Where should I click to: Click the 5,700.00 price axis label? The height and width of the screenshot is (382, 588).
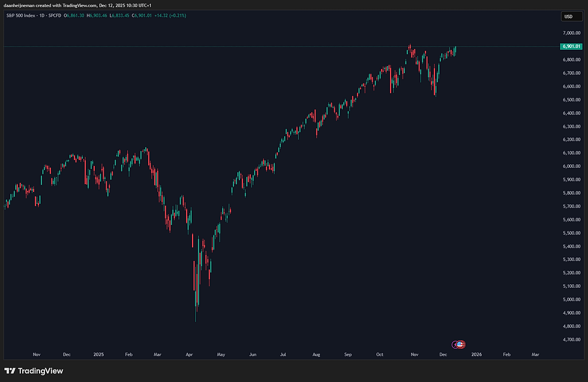tap(571, 206)
